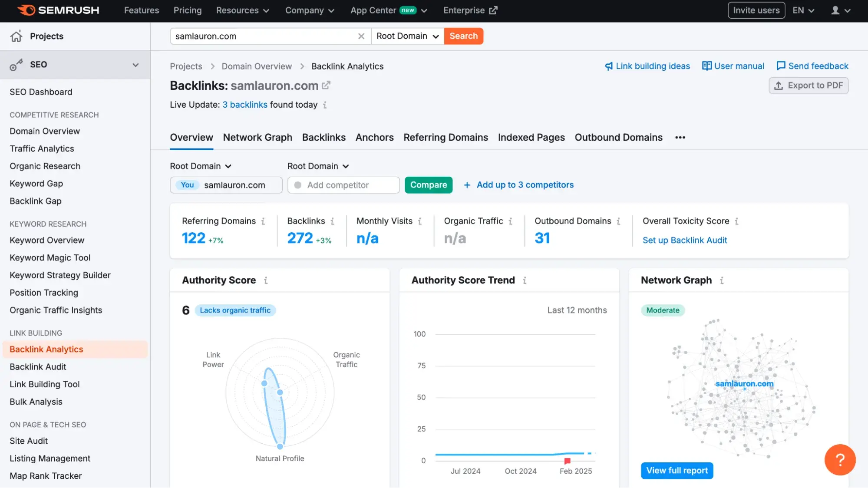Open help with the orange question mark button
868x488 pixels.
click(840, 460)
